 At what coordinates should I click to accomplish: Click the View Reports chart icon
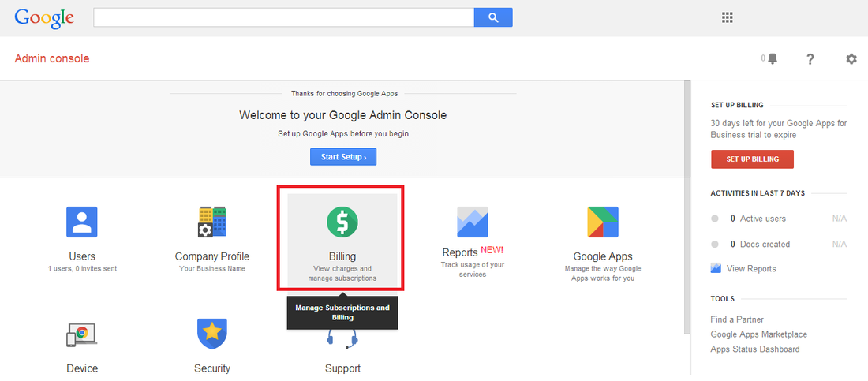coord(716,268)
